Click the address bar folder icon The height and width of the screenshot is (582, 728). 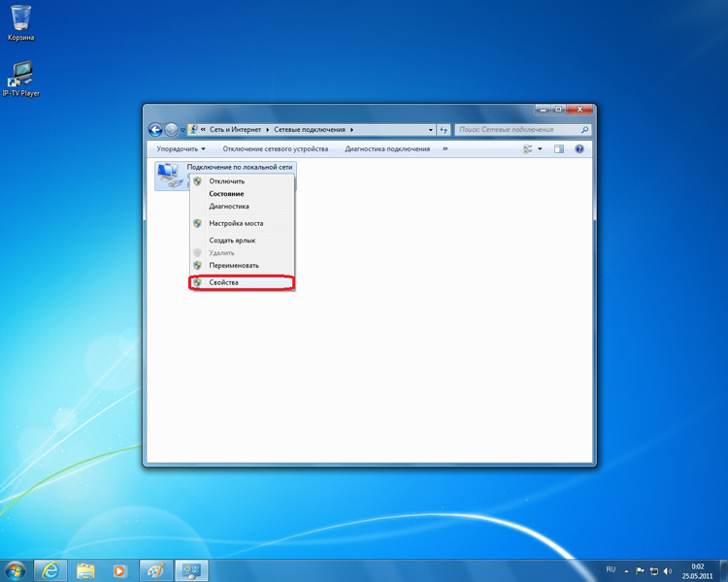[x=193, y=129]
